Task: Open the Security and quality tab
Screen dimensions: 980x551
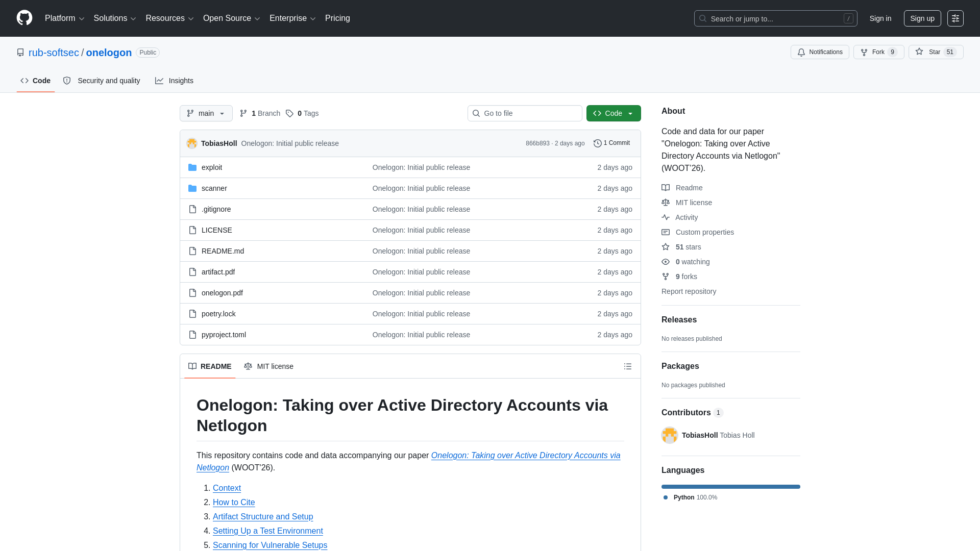Action: click(x=102, y=81)
